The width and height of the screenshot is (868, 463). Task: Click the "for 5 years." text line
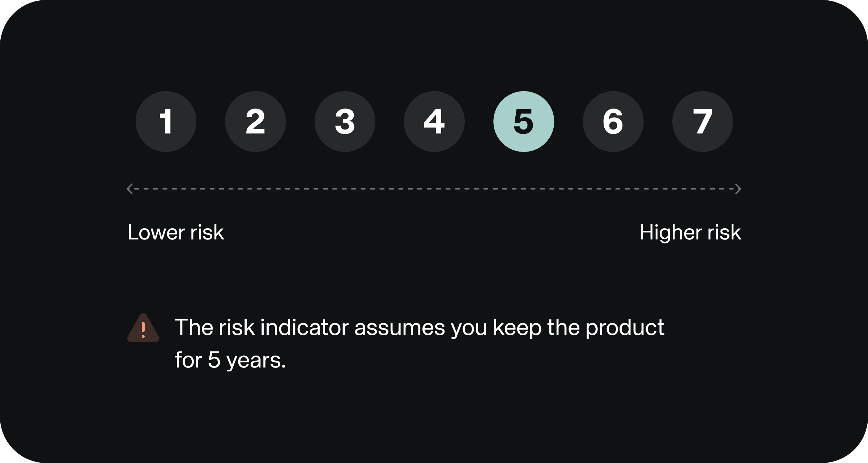230,360
